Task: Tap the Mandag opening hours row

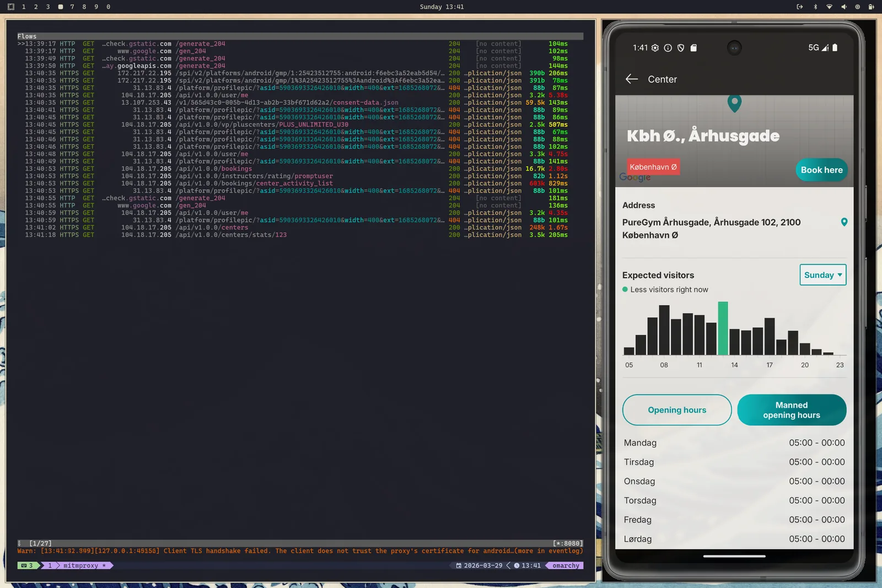Action: (x=734, y=443)
